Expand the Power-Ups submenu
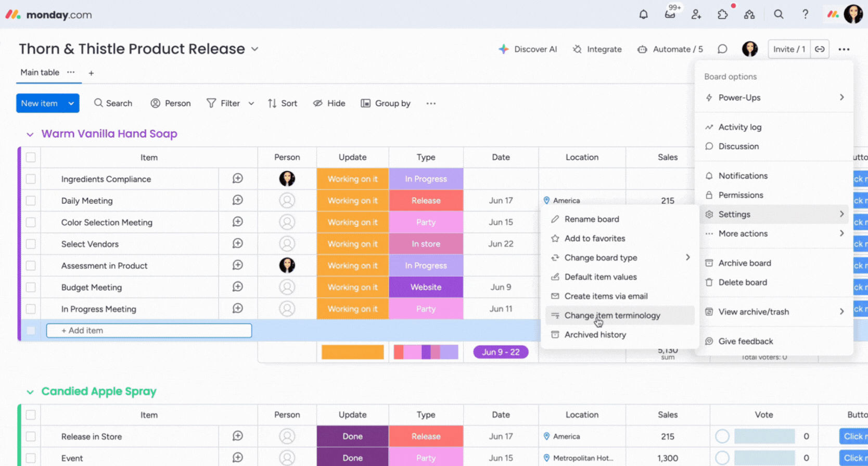Image resolution: width=868 pixels, height=466 pixels. (841, 97)
